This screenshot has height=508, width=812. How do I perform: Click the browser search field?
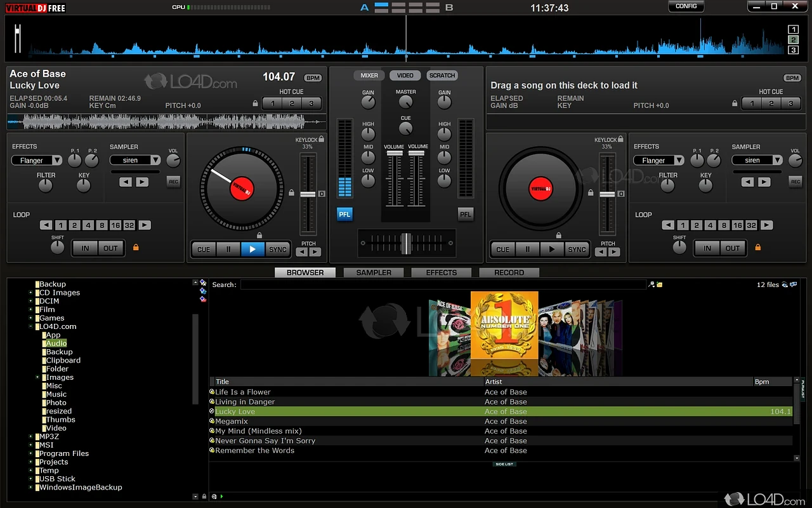tap(443, 284)
